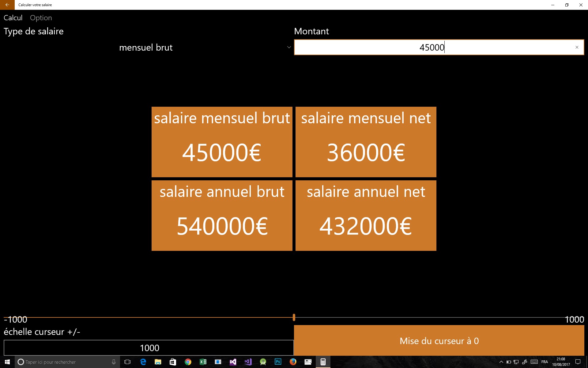This screenshot has height=368, width=588.
Task: Open Visual Studio from taskbar
Action: pyautogui.click(x=233, y=362)
